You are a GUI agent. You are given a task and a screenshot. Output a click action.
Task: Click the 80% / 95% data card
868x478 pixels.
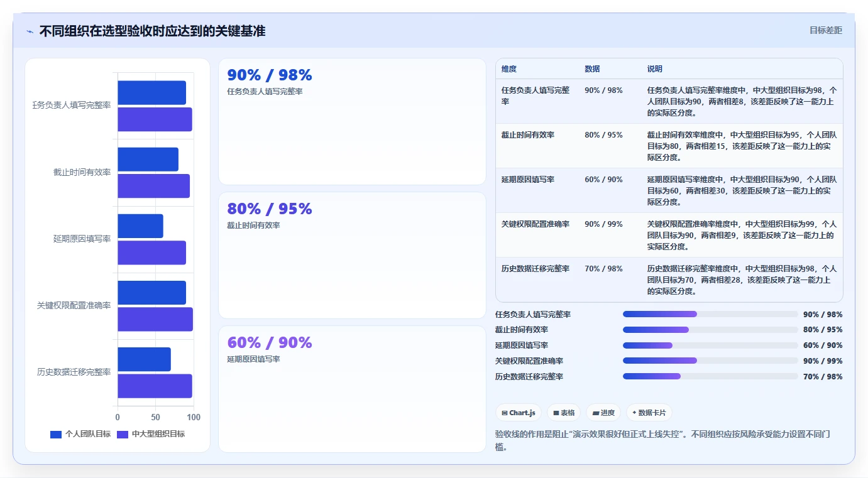tap(352, 256)
